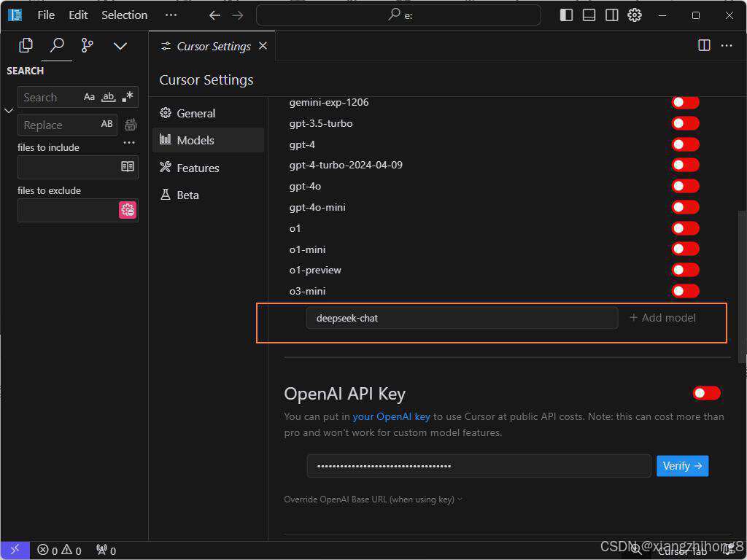Open the your OpenAI key link

(391, 416)
